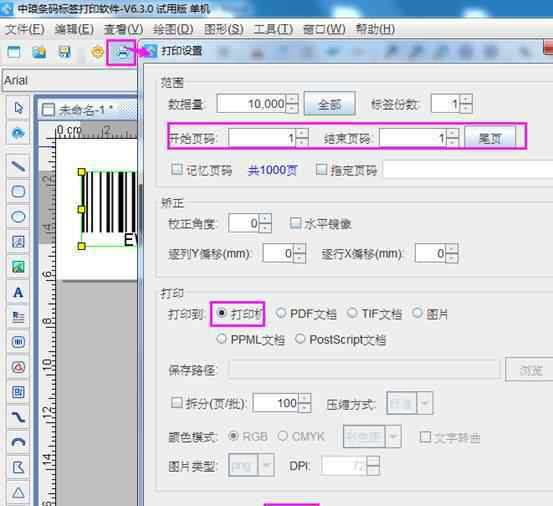Switch to the 未命名-1 document tab
Viewport: 553px width, 506px height.
(87, 110)
